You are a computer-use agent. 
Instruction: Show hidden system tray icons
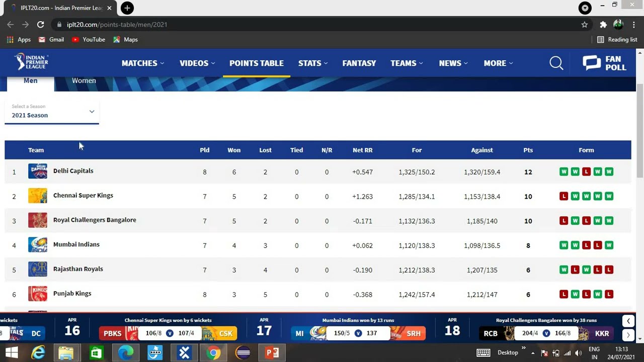pyautogui.click(x=533, y=352)
